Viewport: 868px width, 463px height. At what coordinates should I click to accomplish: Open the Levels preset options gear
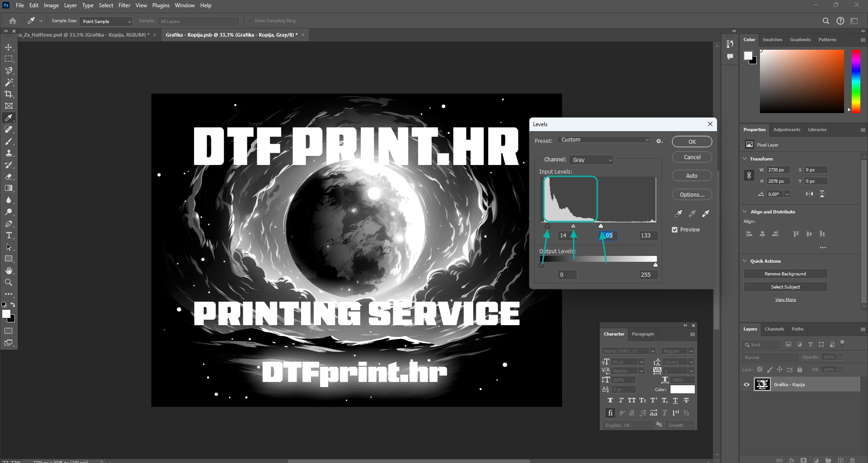pyautogui.click(x=660, y=141)
